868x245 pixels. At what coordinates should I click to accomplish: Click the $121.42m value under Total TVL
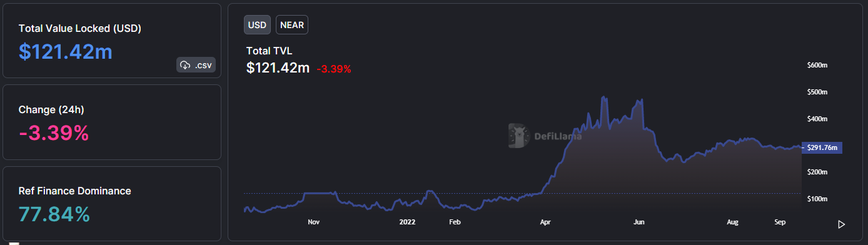(278, 68)
